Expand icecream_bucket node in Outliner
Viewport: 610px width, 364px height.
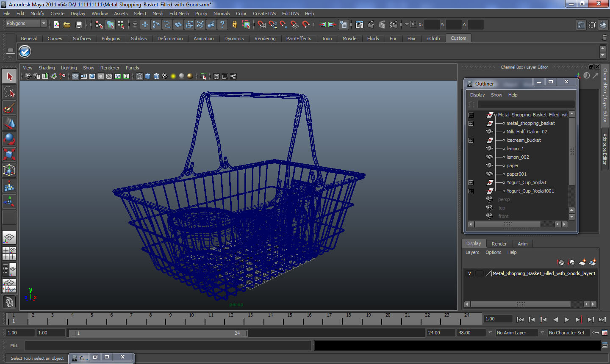point(471,140)
